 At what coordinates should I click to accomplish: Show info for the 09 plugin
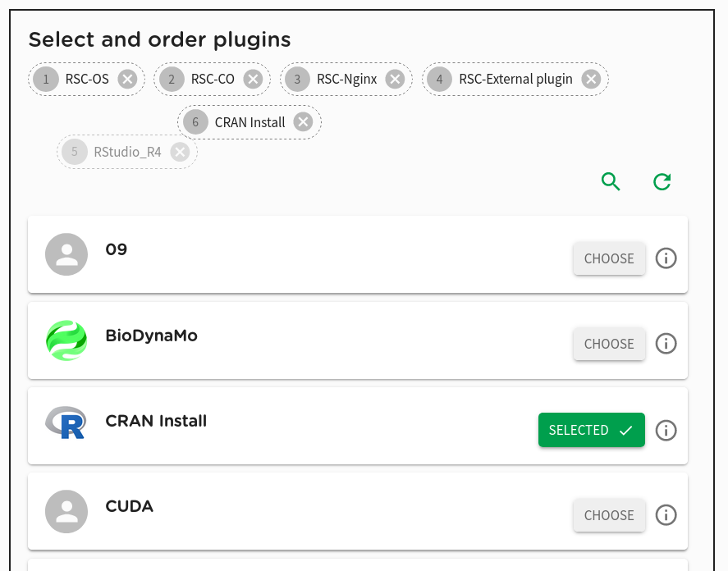coord(666,258)
